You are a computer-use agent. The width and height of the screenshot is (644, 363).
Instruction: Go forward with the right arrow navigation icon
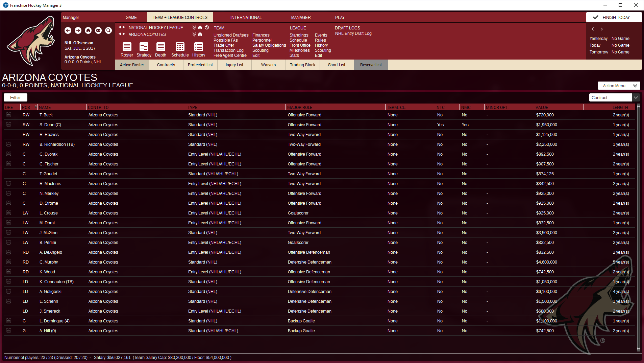[x=78, y=30]
